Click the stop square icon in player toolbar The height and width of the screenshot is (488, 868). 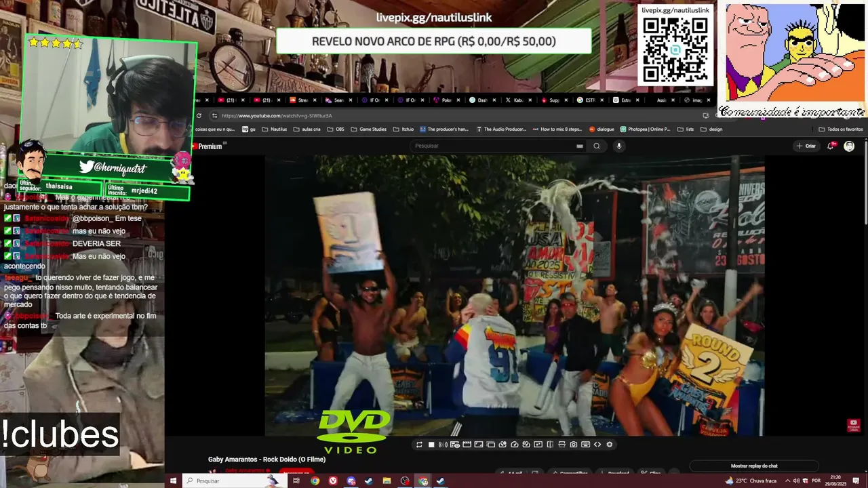[x=431, y=445]
